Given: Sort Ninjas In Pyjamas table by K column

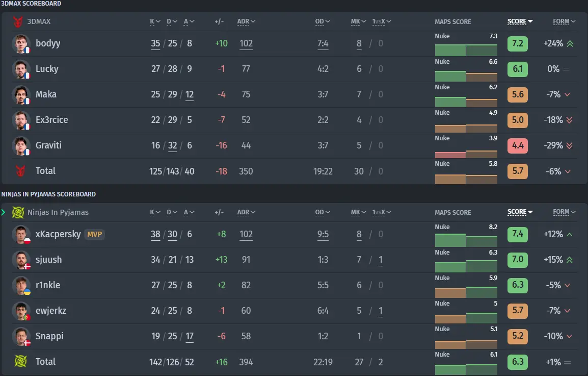Looking at the screenshot, I should click(155, 212).
